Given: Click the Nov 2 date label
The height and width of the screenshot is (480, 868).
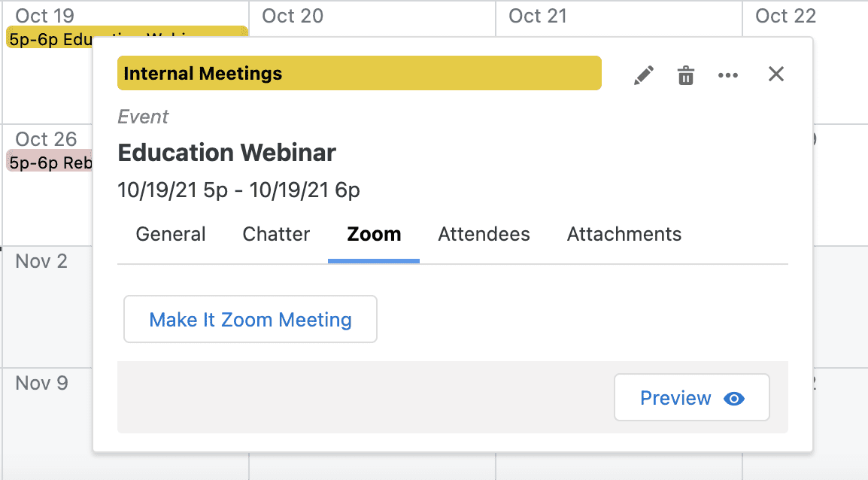Looking at the screenshot, I should (x=41, y=261).
